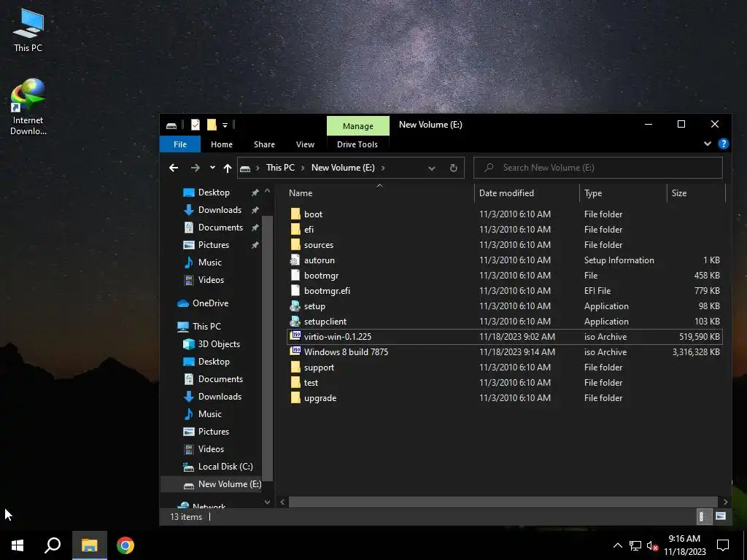This screenshot has height=560, width=747.
Task: Switch to the View ribbon tab
Action: pyautogui.click(x=305, y=144)
